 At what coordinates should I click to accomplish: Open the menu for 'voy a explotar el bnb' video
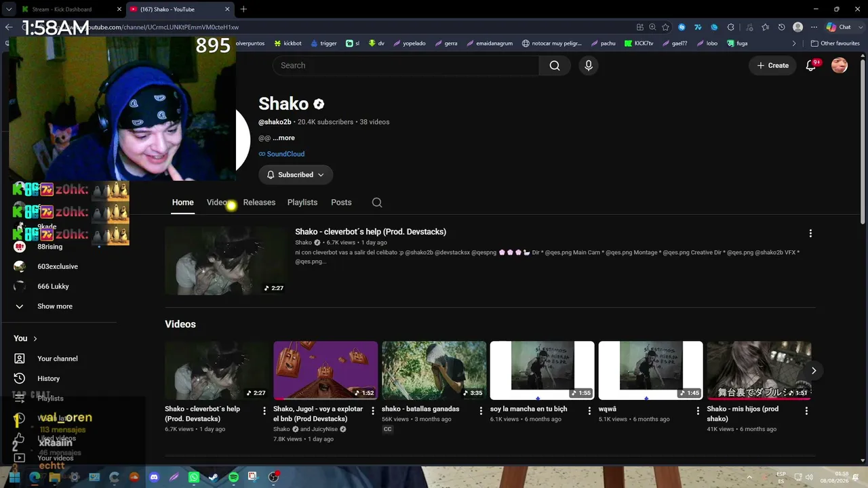pyautogui.click(x=373, y=411)
